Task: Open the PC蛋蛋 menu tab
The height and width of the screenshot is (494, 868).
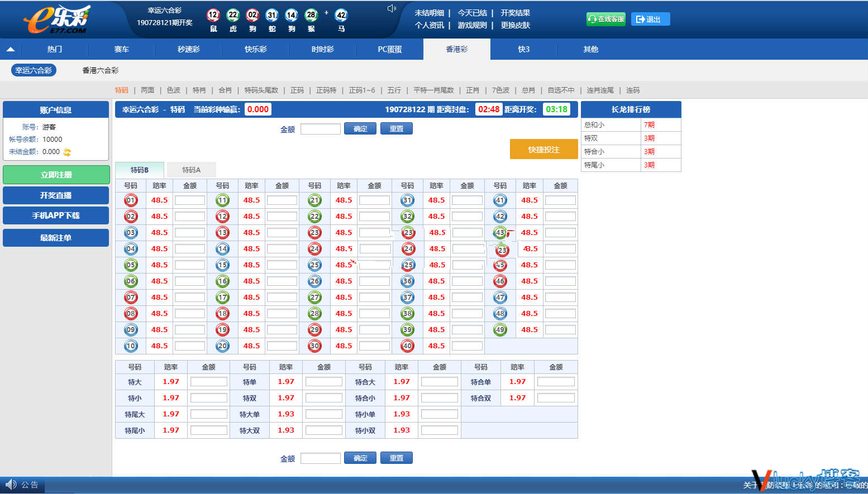Action: 390,49
